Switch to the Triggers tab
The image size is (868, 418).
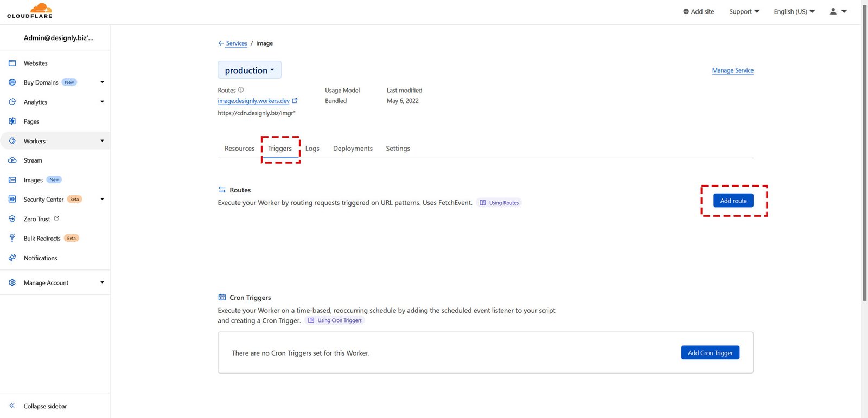coord(280,149)
